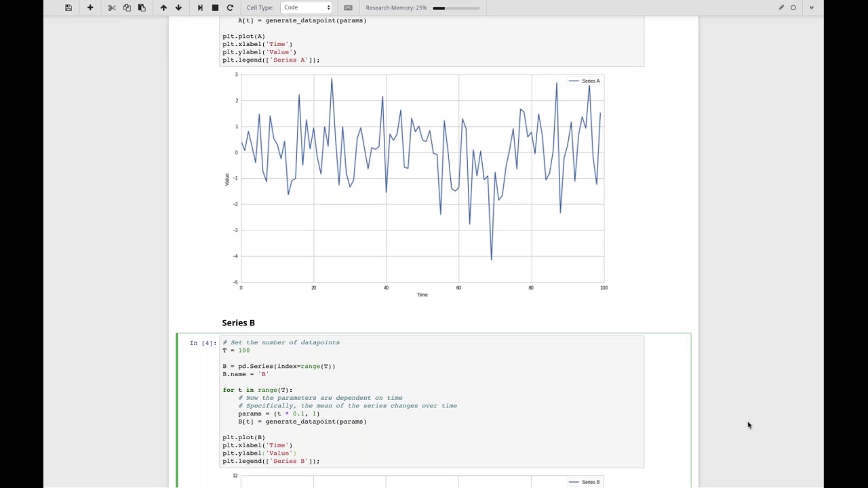Image resolution: width=868 pixels, height=488 pixels.
Task: Click the Series B heading
Action: [239, 323]
